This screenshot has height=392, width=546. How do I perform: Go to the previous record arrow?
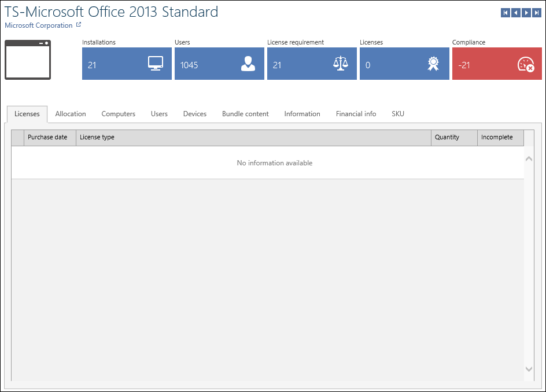click(x=516, y=13)
